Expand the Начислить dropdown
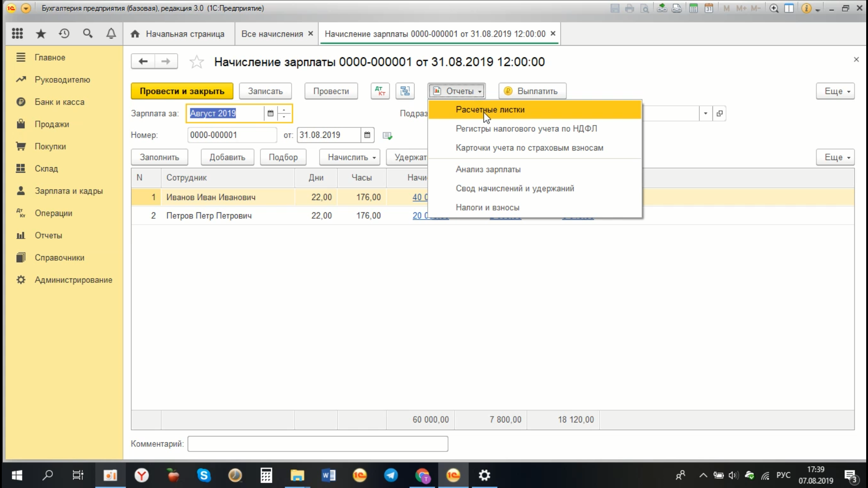 (349, 157)
